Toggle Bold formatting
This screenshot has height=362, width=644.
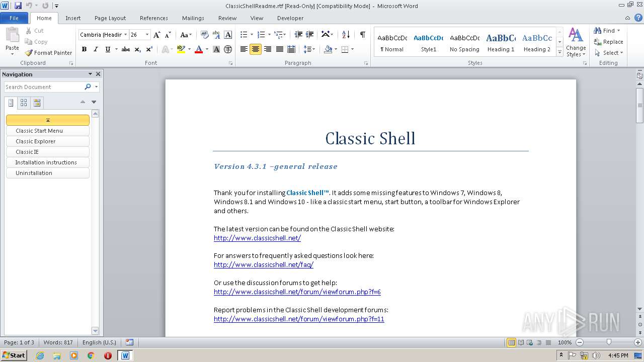tap(84, 49)
